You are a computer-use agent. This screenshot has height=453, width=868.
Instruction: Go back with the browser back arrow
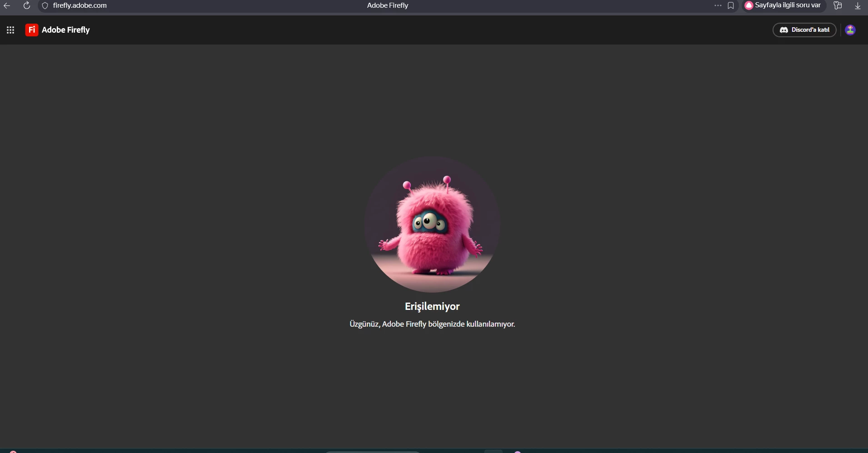point(7,5)
